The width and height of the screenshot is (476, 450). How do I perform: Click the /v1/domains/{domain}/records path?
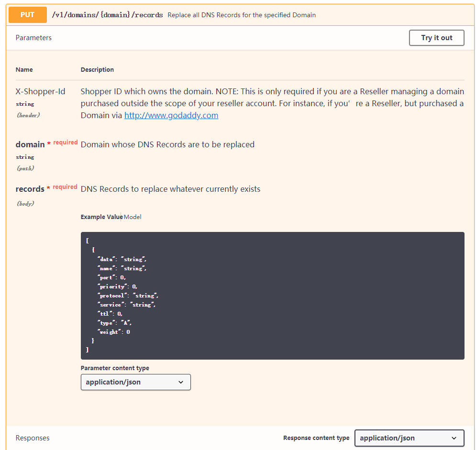(108, 15)
